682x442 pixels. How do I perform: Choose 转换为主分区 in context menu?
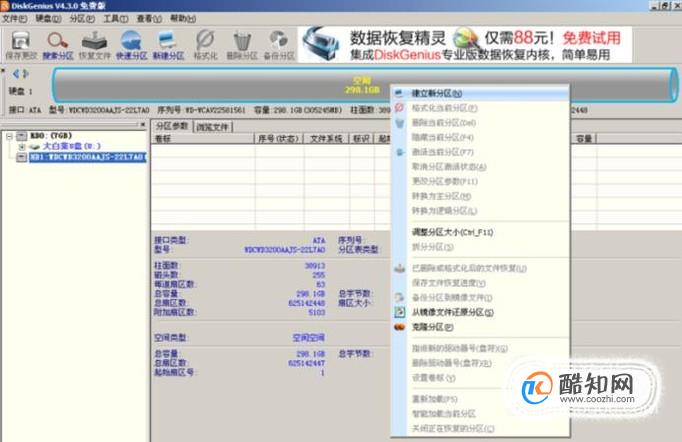coord(480,196)
